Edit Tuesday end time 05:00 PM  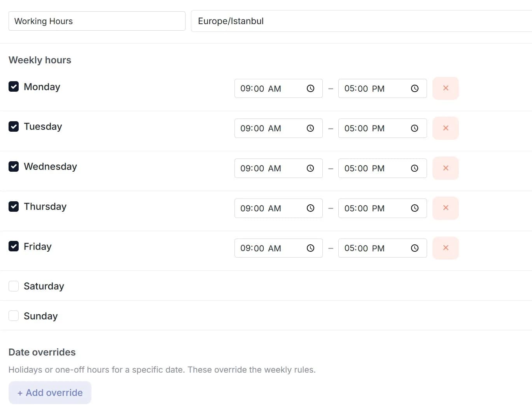tap(383, 128)
